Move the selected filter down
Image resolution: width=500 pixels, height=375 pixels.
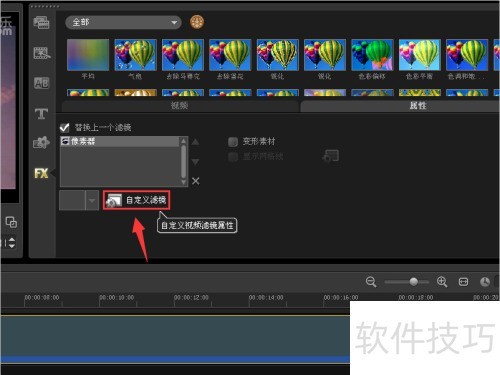click(x=196, y=162)
